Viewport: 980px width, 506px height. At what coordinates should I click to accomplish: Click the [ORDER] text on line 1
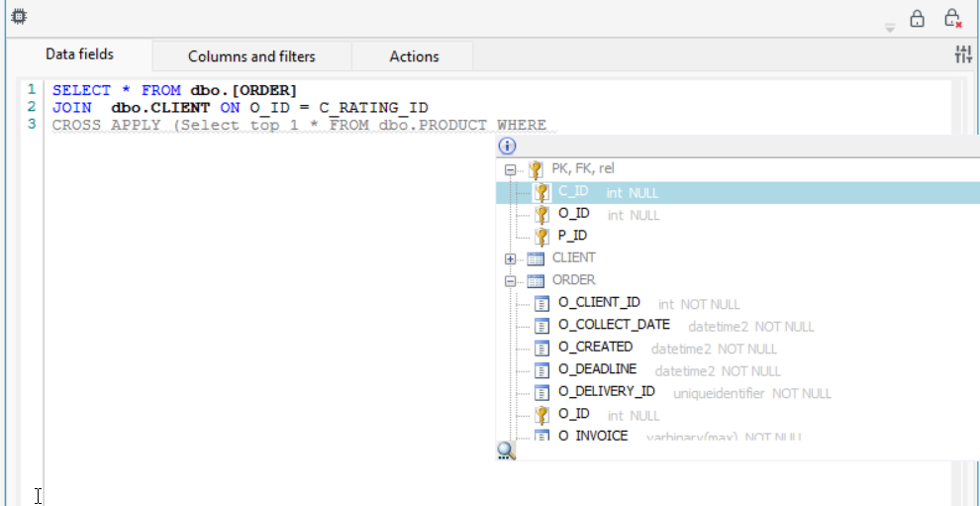(266, 91)
